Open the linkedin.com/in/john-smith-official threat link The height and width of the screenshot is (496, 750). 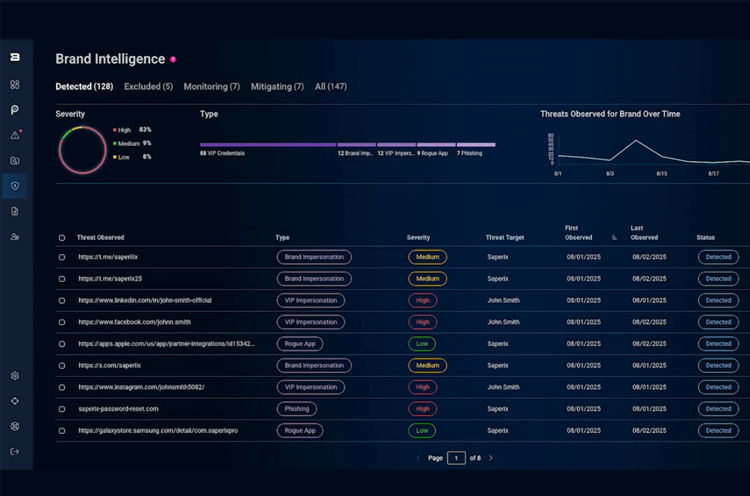(x=145, y=300)
